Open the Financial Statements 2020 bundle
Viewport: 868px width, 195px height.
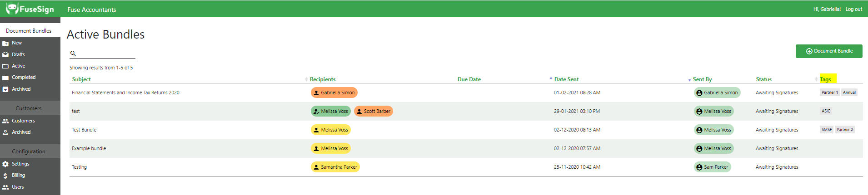coord(125,93)
